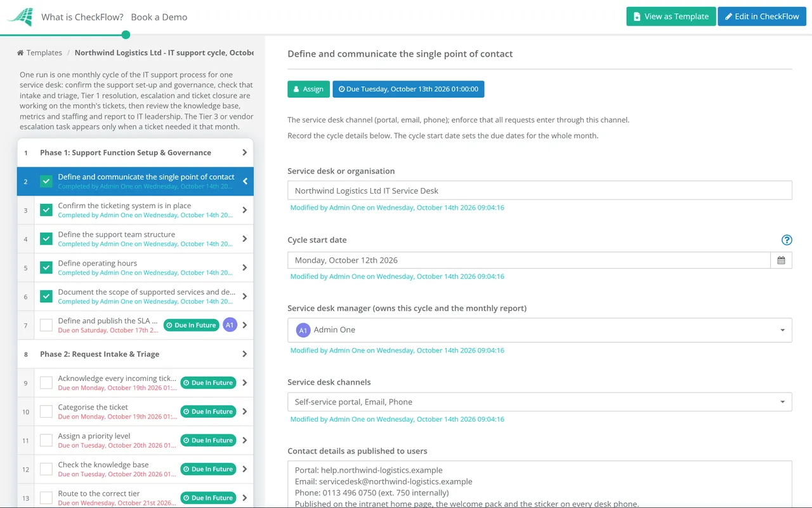Check the Assign a priority level task
Screen dimensions: 812x508
coord(46,440)
